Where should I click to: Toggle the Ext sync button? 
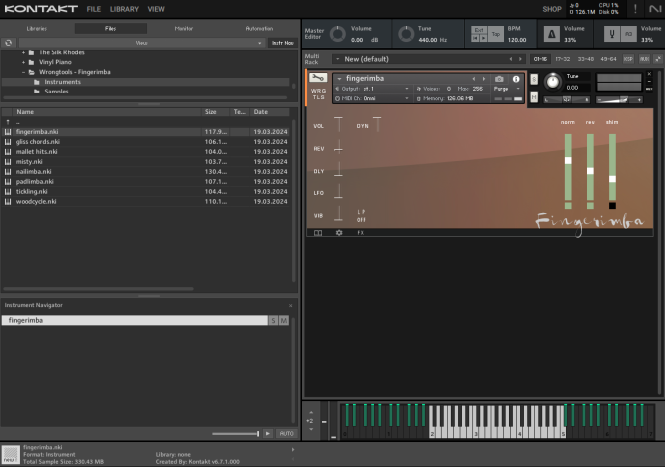coord(479,30)
